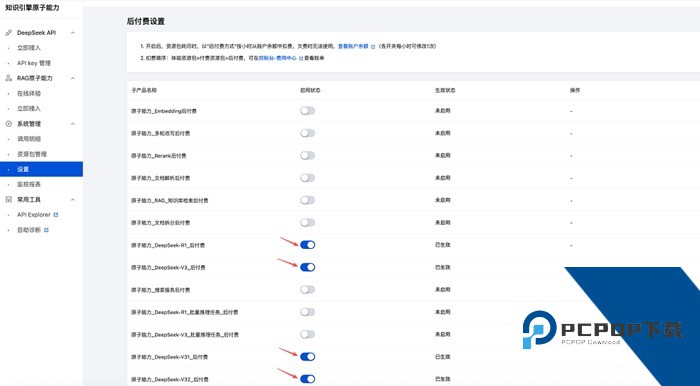The height and width of the screenshot is (386, 700).
Task: Collapse the 系统管理 section chevron
Action: [x=73, y=124]
